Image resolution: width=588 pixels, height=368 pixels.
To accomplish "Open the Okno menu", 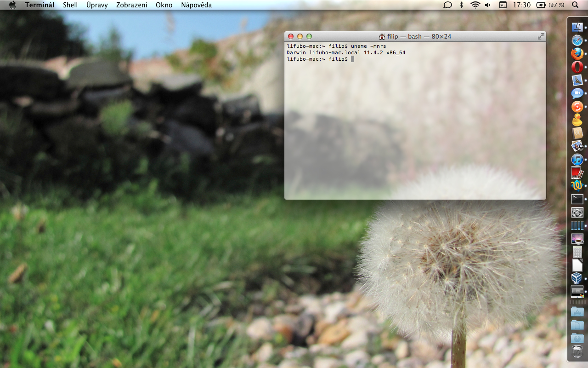I will [x=164, y=5].
